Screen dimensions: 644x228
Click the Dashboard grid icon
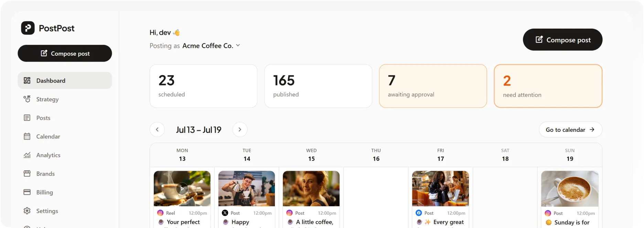tap(27, 81)
